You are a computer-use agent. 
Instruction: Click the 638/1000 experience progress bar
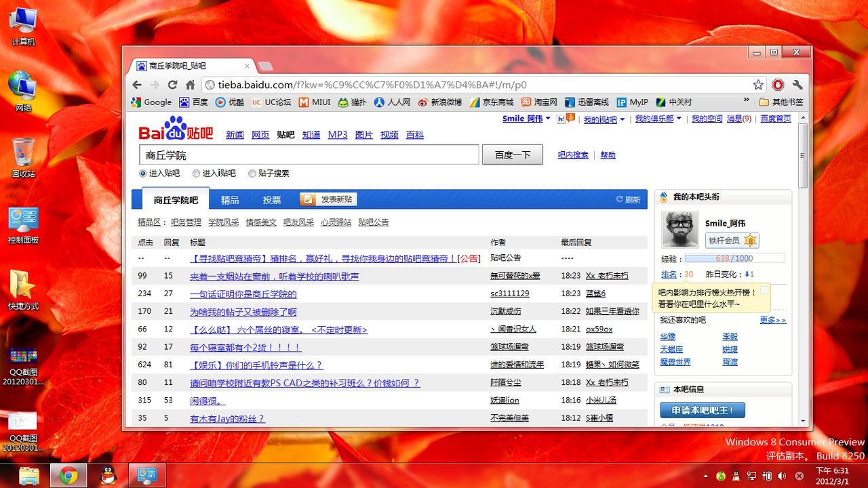point(734,258)
